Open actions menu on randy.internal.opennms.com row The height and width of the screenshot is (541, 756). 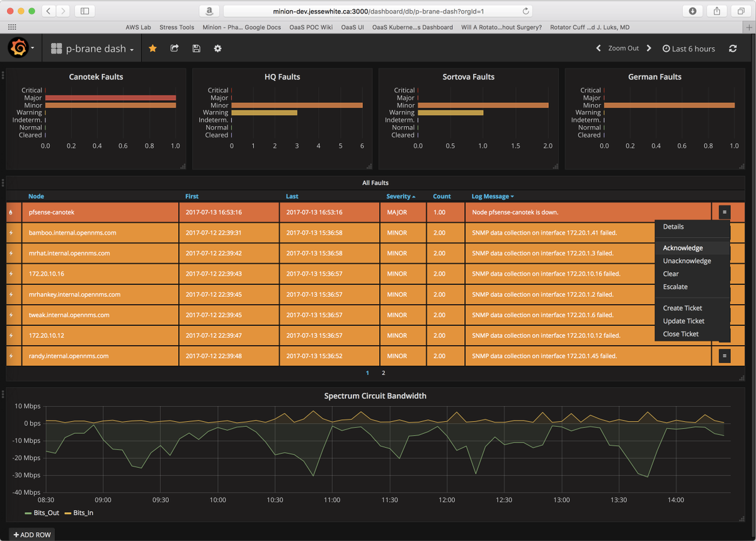coord(724,356)
